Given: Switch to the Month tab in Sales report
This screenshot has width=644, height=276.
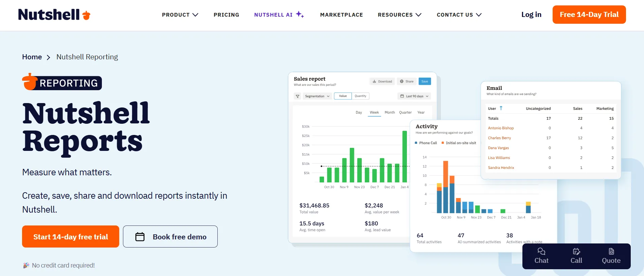Looking at the screenshot, I should click(x=390, y=112).
